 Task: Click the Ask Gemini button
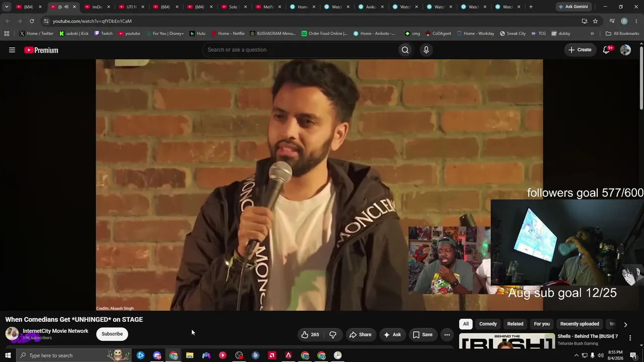coord(573,7)
